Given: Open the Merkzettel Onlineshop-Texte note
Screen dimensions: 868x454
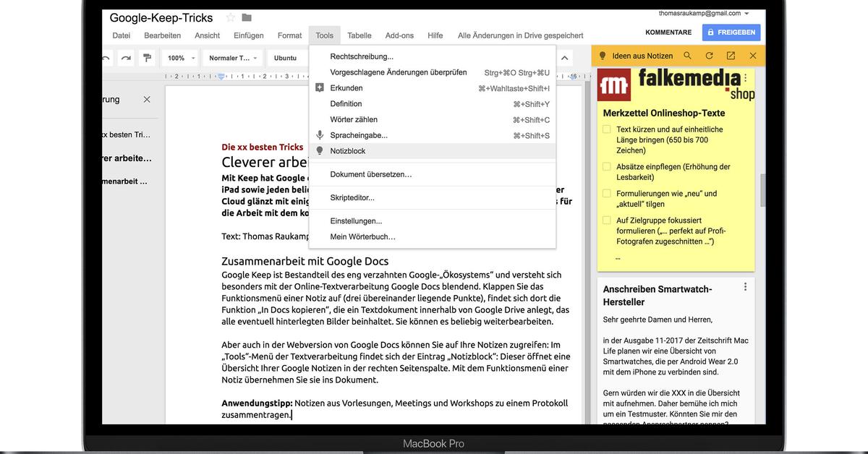Looking at the screenshot, I should coord(664,113).
